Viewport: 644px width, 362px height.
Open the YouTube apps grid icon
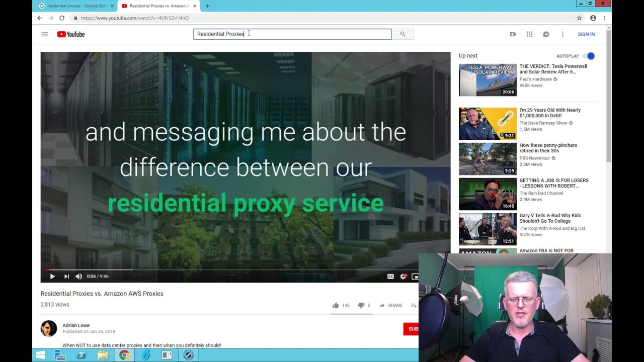(529, 34)
